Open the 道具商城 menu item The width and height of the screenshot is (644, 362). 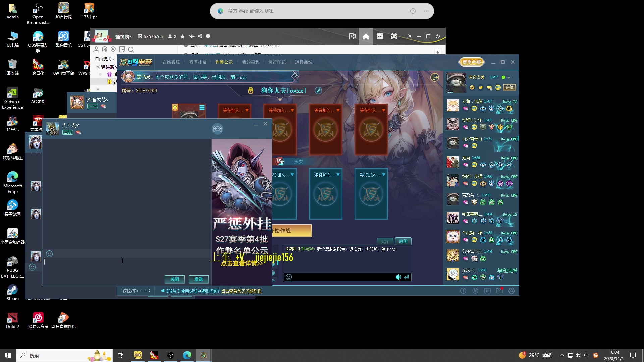pyautogui.click(x=304, y=62)
